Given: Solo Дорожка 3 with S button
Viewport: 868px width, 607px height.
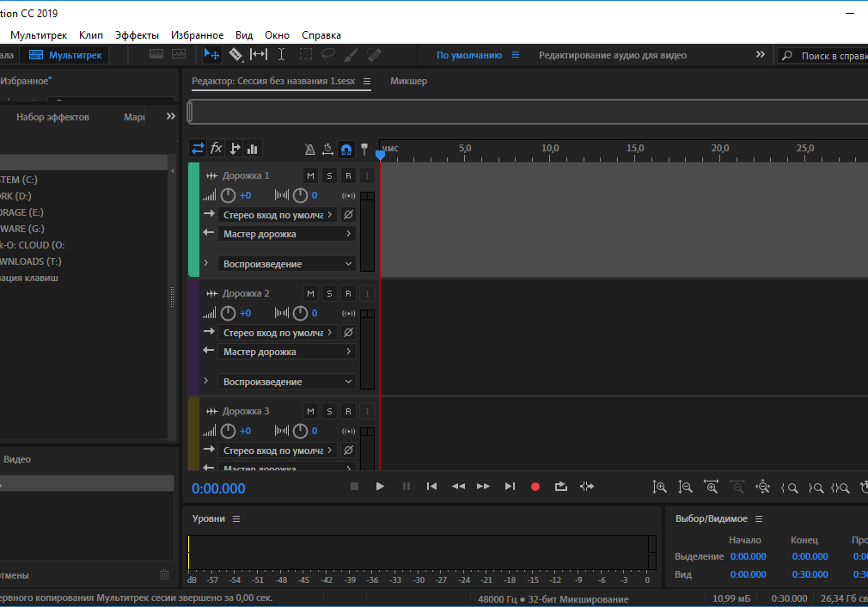Looking at the screenshot, I should coord(329,412).
